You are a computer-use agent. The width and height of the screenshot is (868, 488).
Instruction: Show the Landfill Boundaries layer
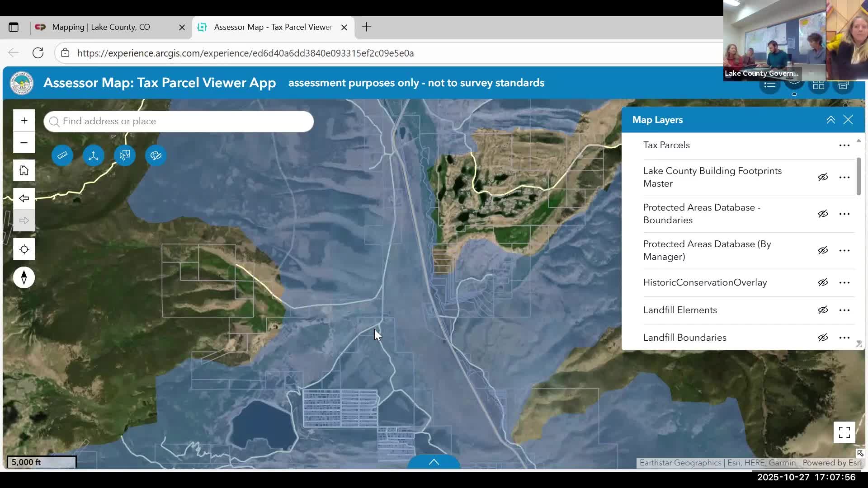click(x=823, y=338)
